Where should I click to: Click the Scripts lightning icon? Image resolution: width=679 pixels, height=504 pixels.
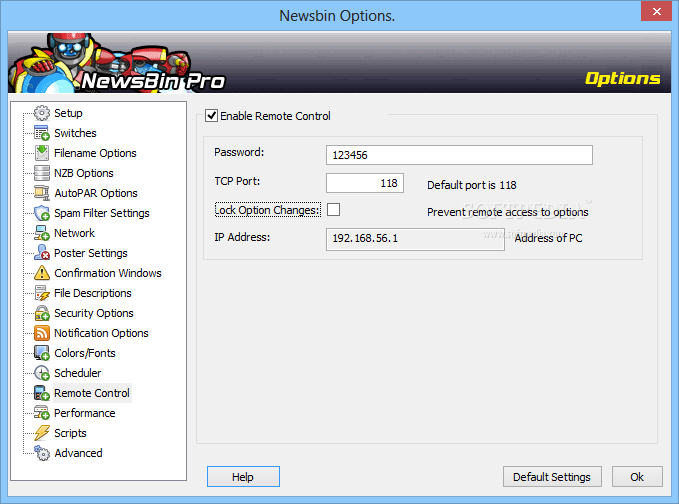(x=42, y=433)
